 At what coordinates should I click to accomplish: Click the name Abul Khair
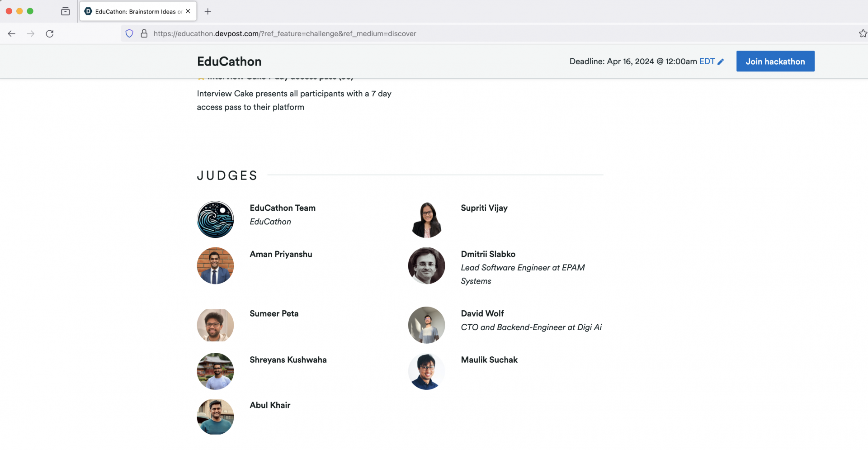[x=270, y=405]
